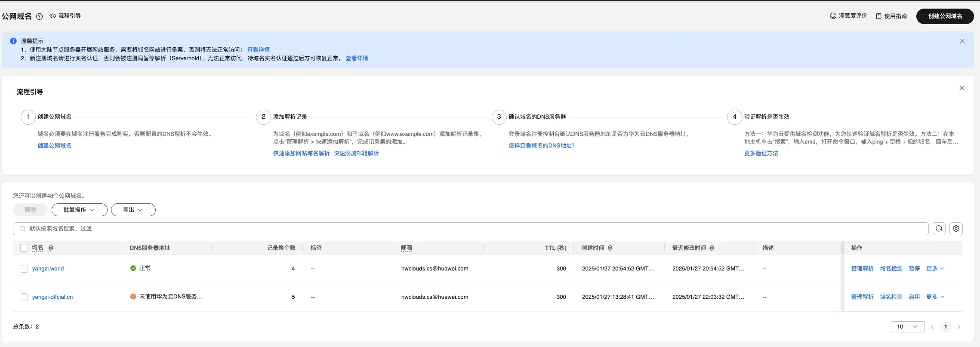This screenshot has width=980, height=347.
Task: Click the domain search input field
Action: point(473,229)
